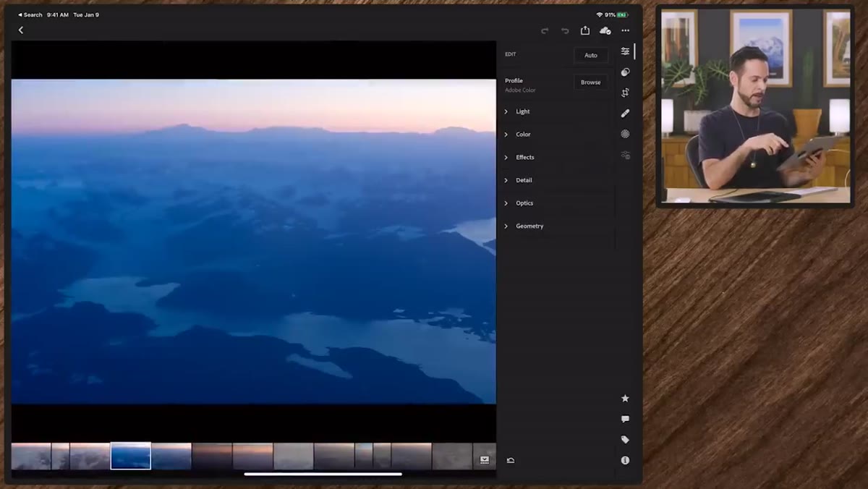
Task: Click the reset edits curved-arrow icon
Action: click(x=511, y=460)
